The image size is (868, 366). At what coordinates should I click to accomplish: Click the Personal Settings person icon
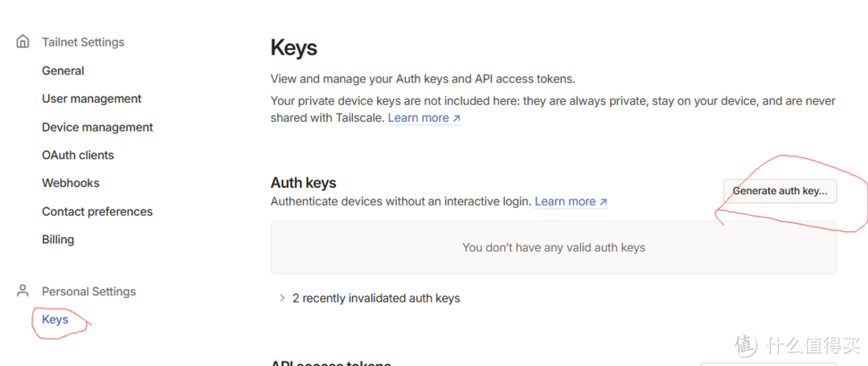pos(23,291)
